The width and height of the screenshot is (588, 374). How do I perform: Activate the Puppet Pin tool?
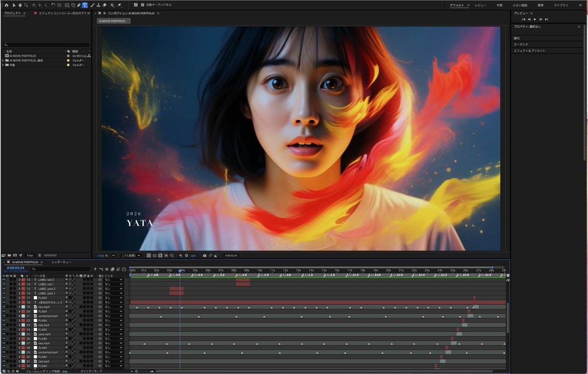pos(120,5)
